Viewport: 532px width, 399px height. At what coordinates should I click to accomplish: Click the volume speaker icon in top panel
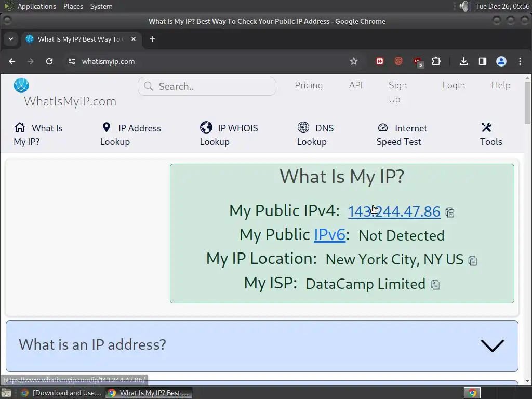click(x=463, y=6)
